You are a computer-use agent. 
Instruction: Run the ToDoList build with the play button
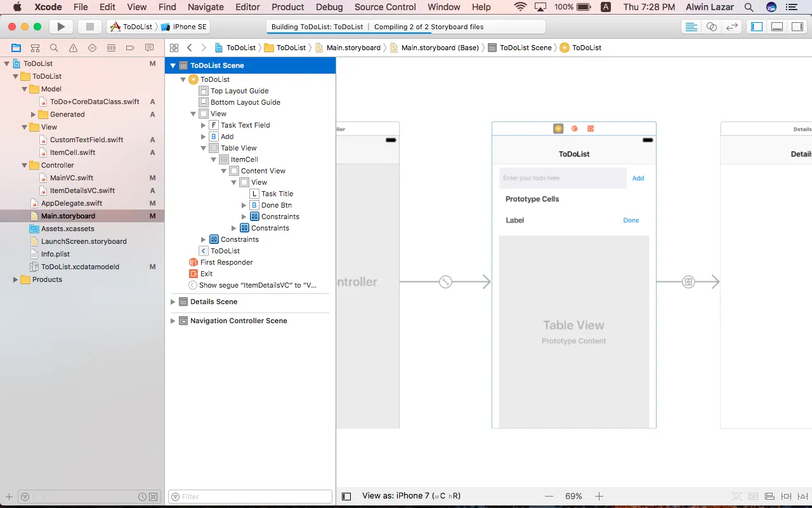[61, 27]
